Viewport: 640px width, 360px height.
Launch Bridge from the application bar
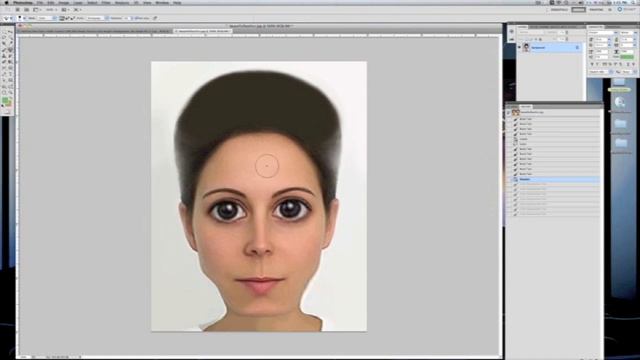(x=18, y=10)
